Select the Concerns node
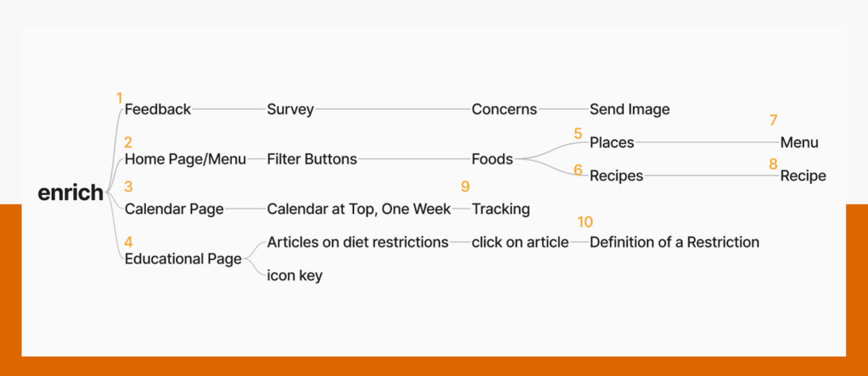Viewport: 868px width, 376px height. pos(504,109)
